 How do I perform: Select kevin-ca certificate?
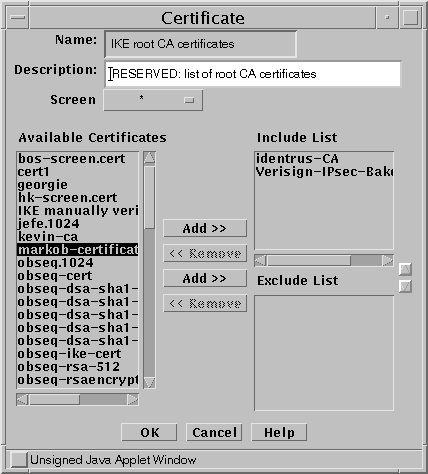[x=77, y=237]
